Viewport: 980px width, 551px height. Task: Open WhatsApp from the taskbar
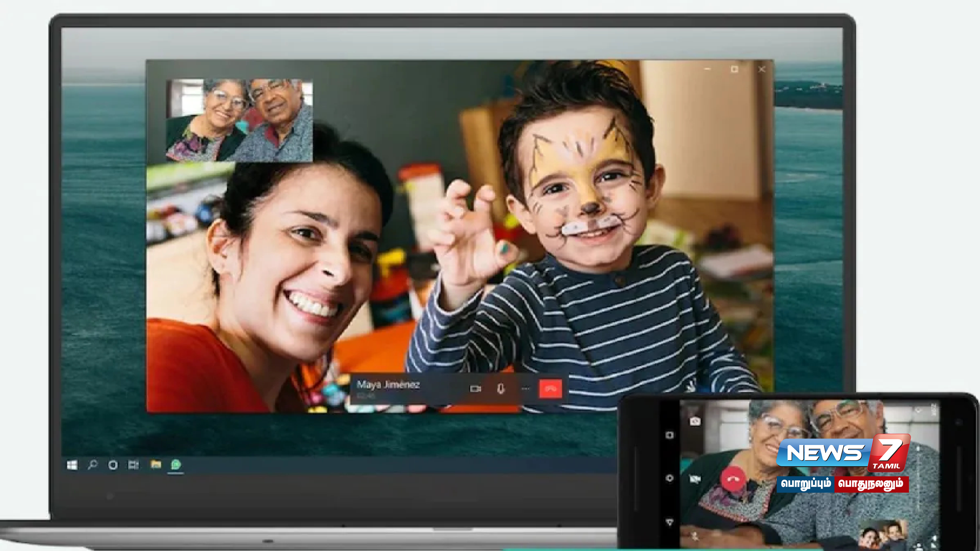(176, 464)
